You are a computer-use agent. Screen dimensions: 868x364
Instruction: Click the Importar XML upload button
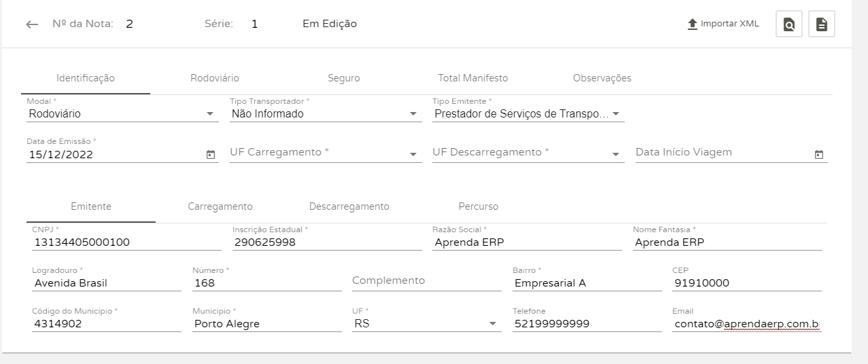point(723,24)
